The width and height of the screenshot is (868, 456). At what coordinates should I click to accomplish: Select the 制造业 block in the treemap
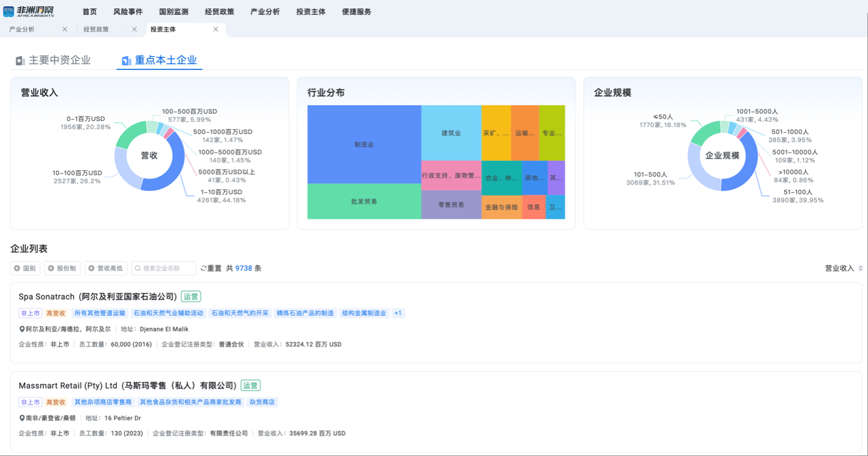[363, 144]
